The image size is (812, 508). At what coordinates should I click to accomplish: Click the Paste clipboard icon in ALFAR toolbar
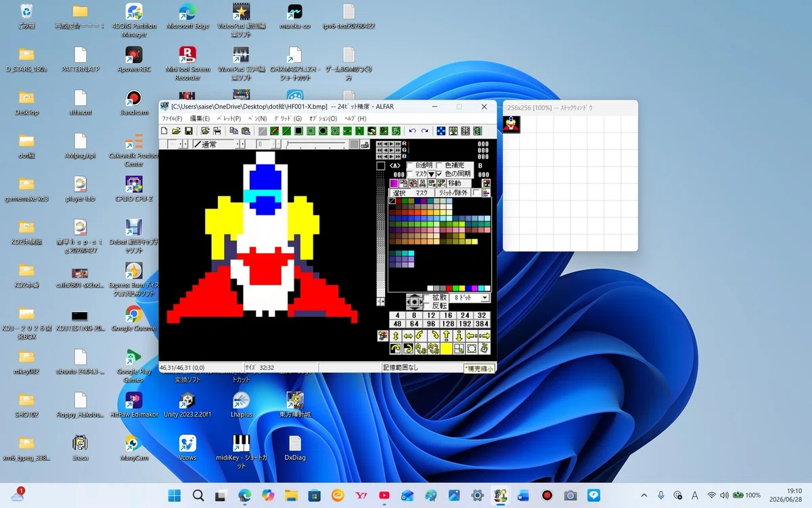pyautogui.click(x=246, y=131)
